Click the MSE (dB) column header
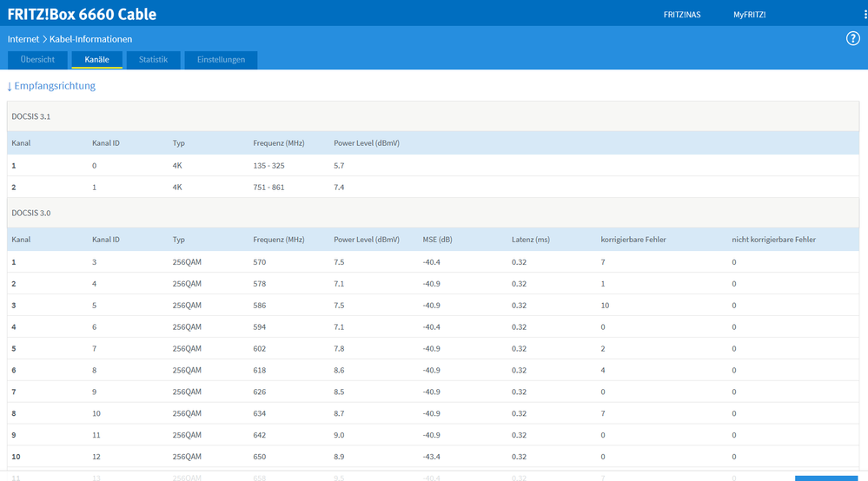Screen dimensions: 868x481 click(437, 240)
